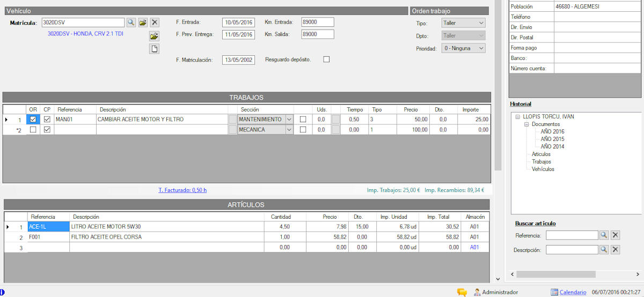Open the Dpto dropdown
The width and height of the screenshot is (644, 297).
click(463, 35)
